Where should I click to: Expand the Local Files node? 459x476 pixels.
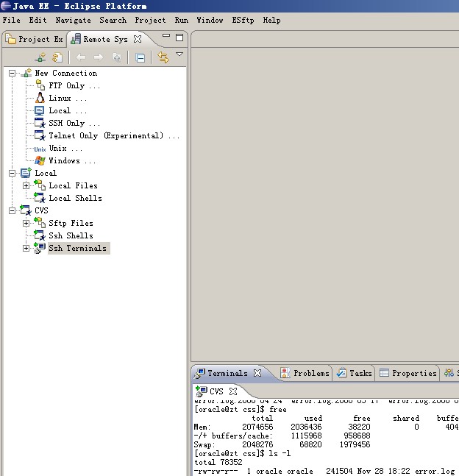(26, 185)
